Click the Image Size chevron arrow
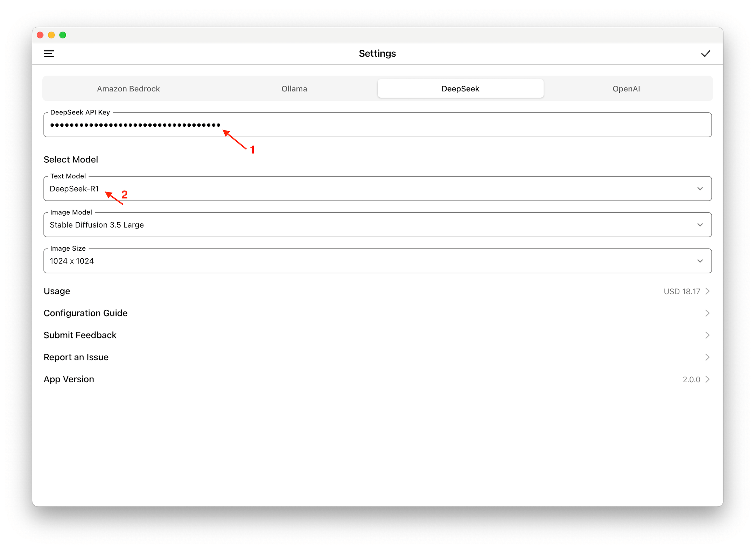 click(700, 261)
